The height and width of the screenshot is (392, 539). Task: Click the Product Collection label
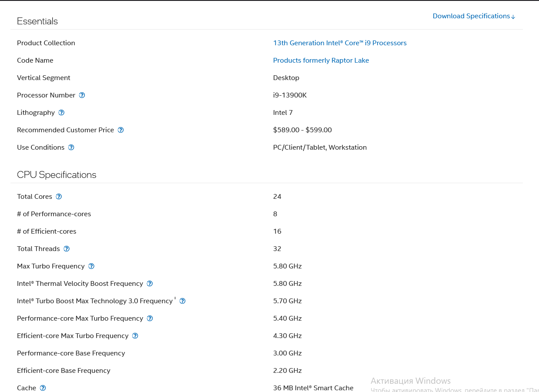46,43
